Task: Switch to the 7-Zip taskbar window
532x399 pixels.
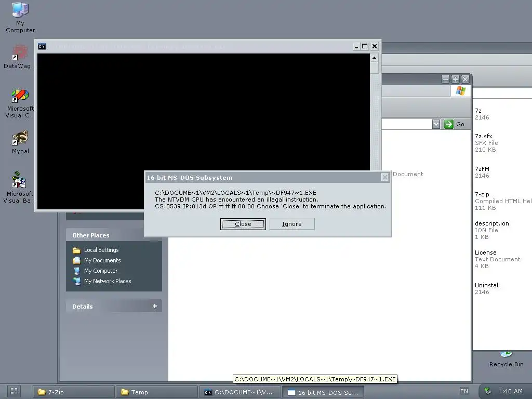Action: coord(74,392)
